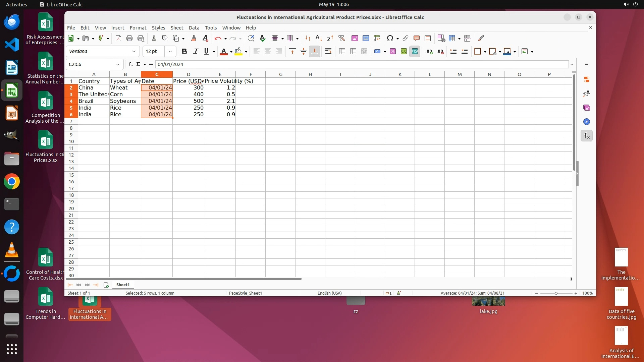644x362 pixels.
Task: Click the Insert Hyperlink icon
Action: click(x=405, y=38)
